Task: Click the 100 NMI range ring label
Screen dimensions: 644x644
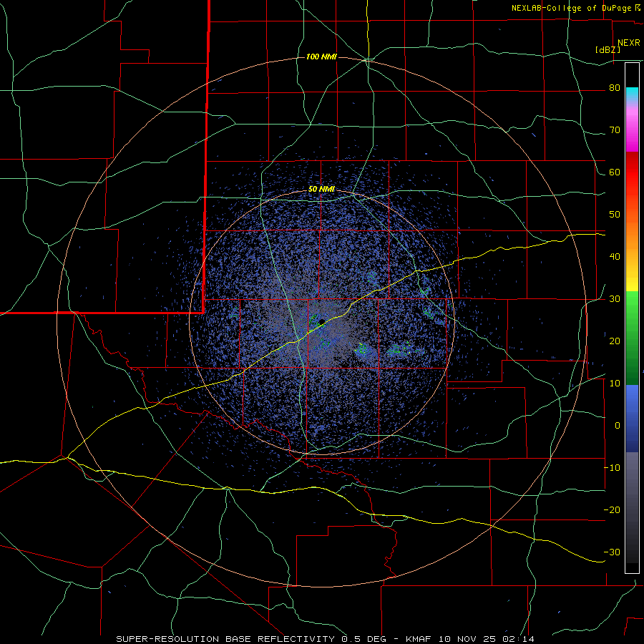Action: tap(321, 57)
